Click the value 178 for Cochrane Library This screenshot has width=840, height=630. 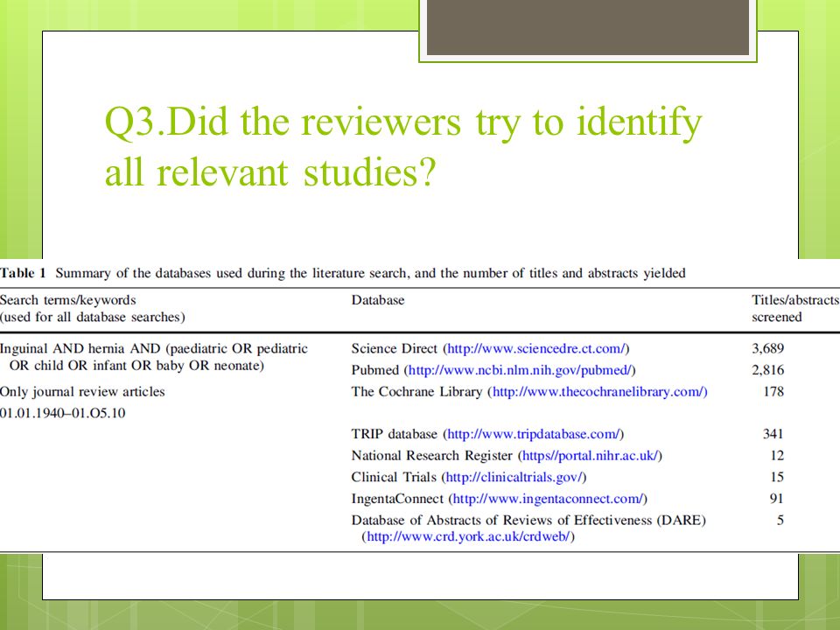pyautogui.click(x=773, y=392)
